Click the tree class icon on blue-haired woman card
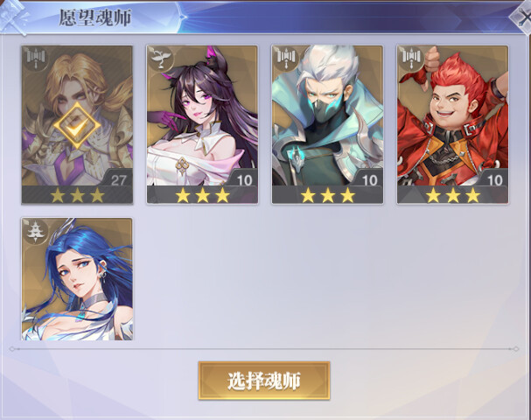Image resolution: width=531 pixels, height=420 pixels. coord(36,231)
